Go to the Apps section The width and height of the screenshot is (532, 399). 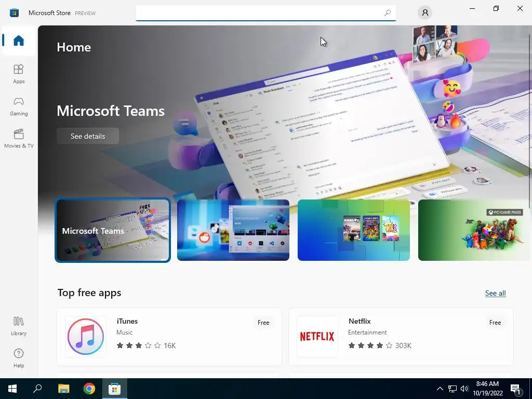(x=19, y=74)
